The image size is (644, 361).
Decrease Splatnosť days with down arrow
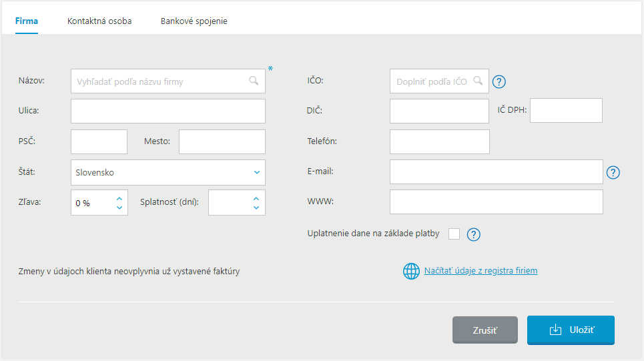pyautogui.click(x=256, y=208)
